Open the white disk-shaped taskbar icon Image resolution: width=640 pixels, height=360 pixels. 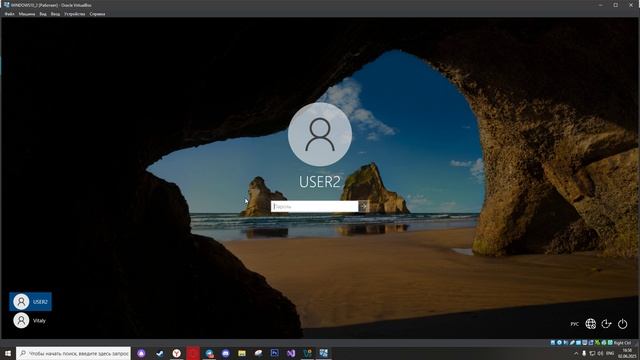coord(258,353)
